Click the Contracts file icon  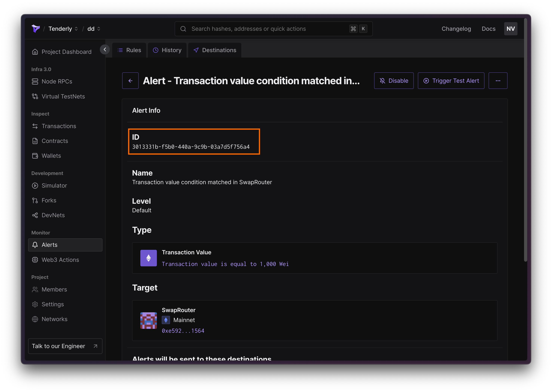coord(35,141)
